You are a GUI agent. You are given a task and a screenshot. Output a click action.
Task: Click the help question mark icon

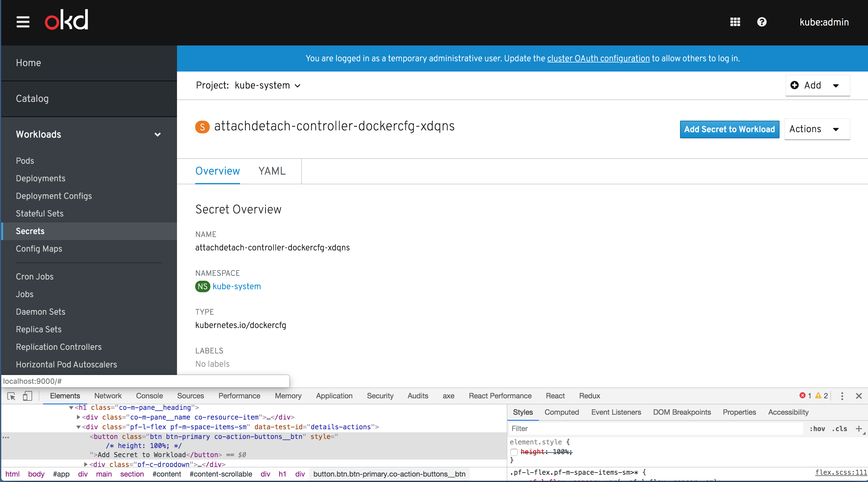click(762, 22)
